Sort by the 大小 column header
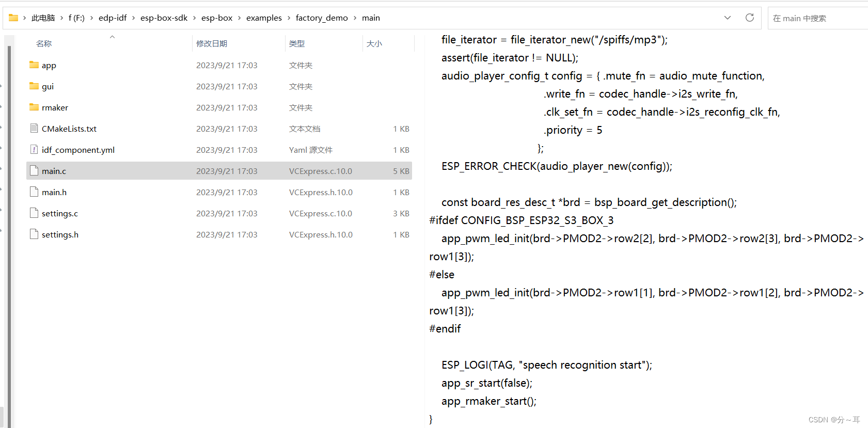 coord(374,44)
